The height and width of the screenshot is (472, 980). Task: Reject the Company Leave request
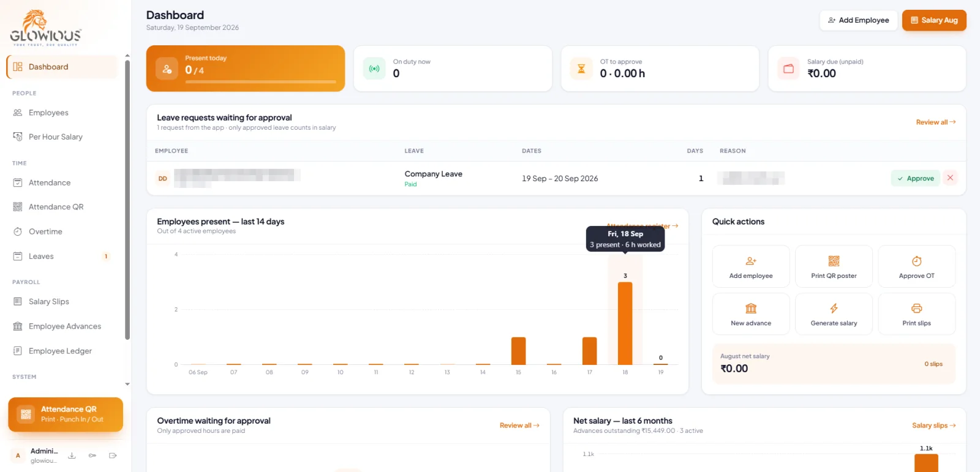click(950, 178)
